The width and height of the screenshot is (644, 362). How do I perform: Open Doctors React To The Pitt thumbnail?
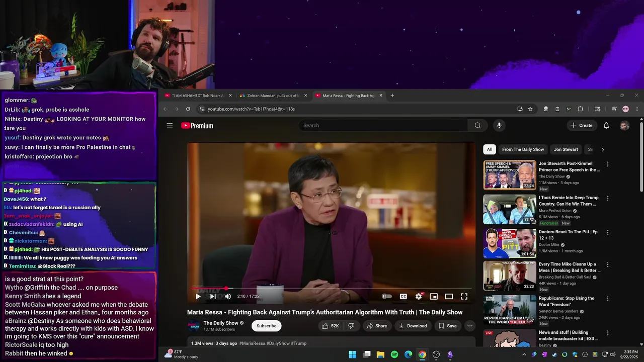coord(510,243)
